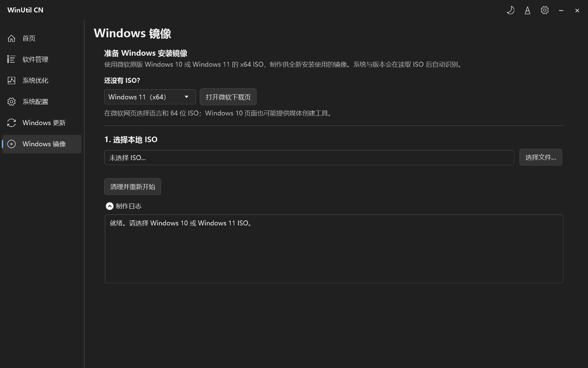
Task: Click the 未选择 ISO... path field
Action: 309,157
